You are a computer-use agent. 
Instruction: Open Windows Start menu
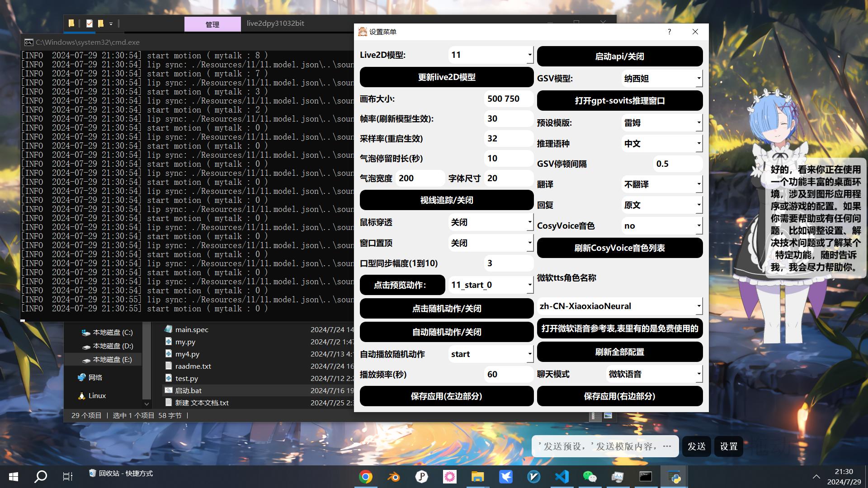14,477
